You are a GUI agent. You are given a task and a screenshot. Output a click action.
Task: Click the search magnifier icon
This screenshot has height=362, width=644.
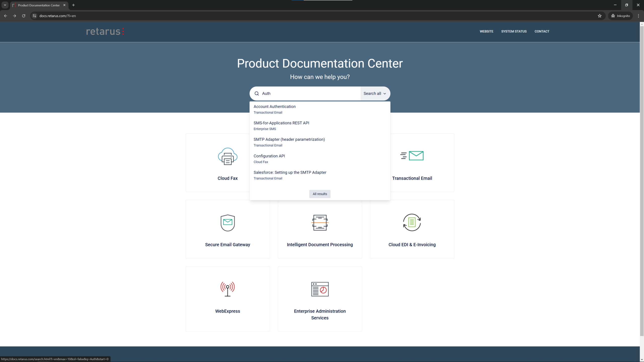257,94
